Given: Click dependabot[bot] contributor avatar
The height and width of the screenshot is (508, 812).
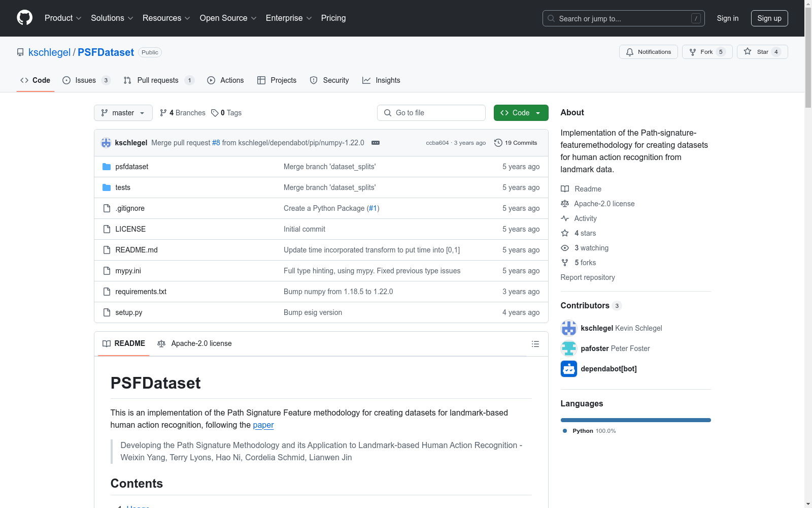Looking at the screenshot, I should [569, 369].
